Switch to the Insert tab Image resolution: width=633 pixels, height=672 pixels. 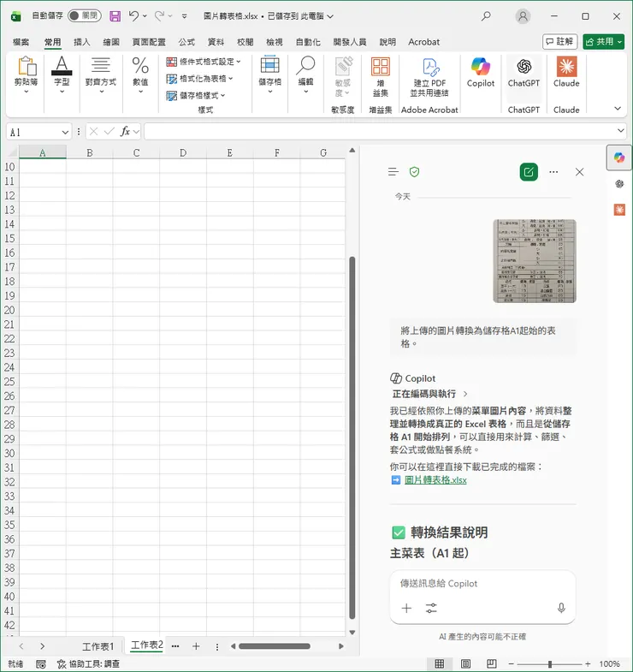pyautogui.click(x=82, y=42)
